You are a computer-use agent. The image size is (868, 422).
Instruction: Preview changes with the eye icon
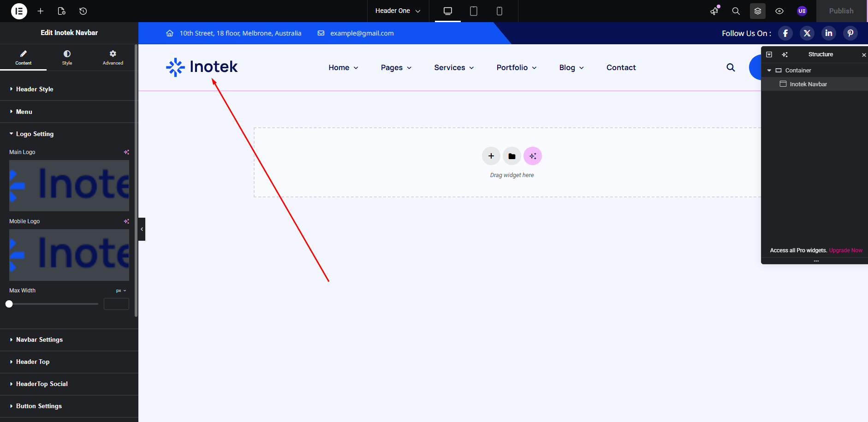click(x=779, y=11)
